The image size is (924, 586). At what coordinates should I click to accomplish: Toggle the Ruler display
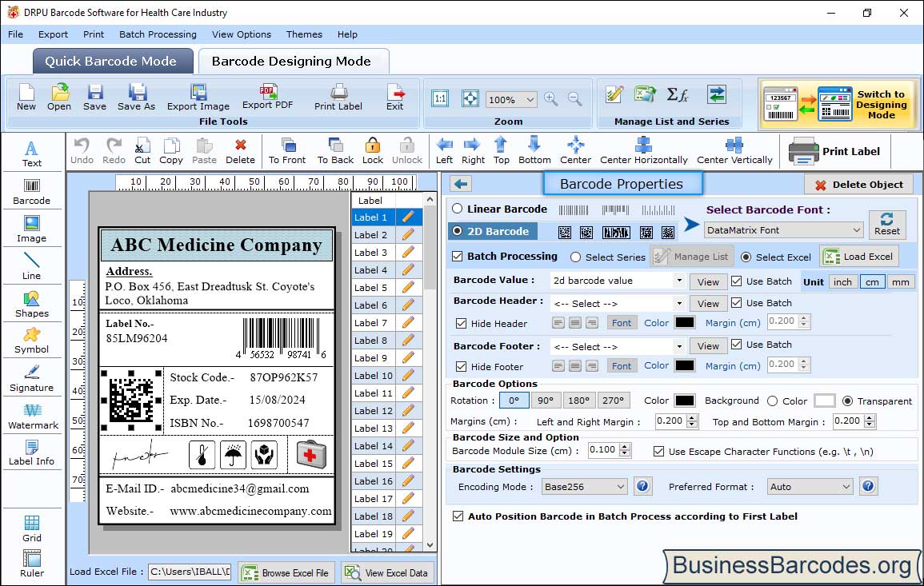[32, 564]
